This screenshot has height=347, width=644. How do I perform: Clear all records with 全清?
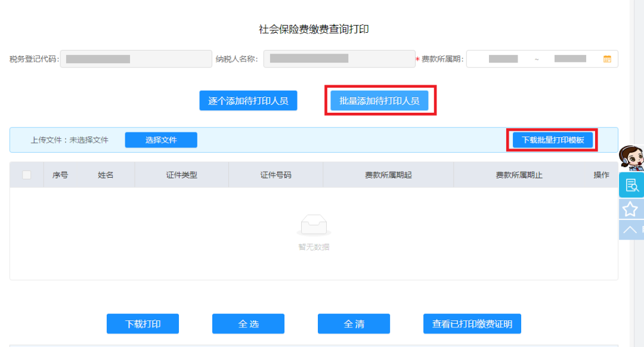[x=354, y=324]
